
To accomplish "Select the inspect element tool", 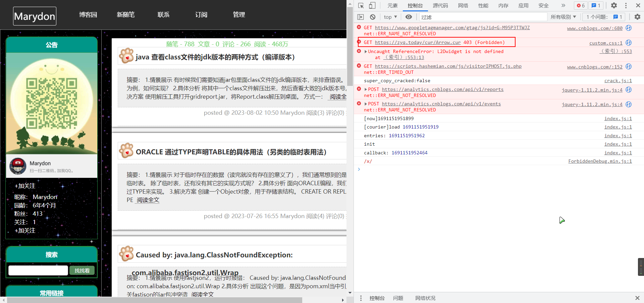I will [x=361, y=5].
